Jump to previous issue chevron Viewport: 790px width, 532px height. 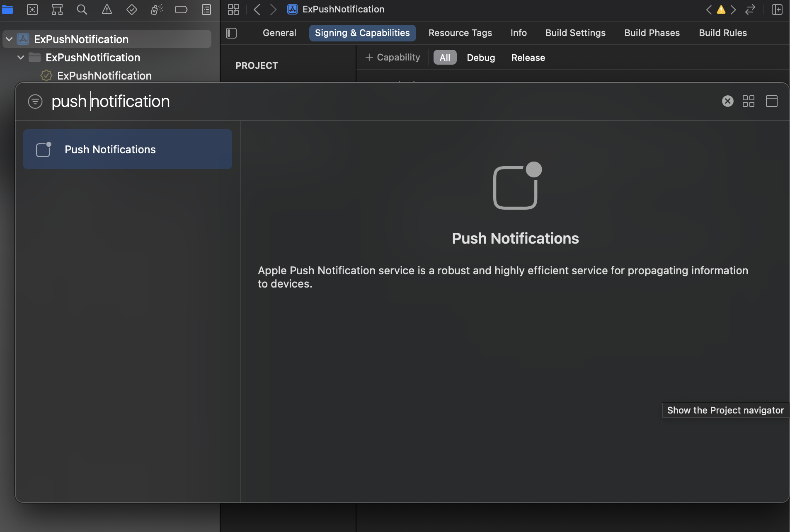tap(709, 10)
